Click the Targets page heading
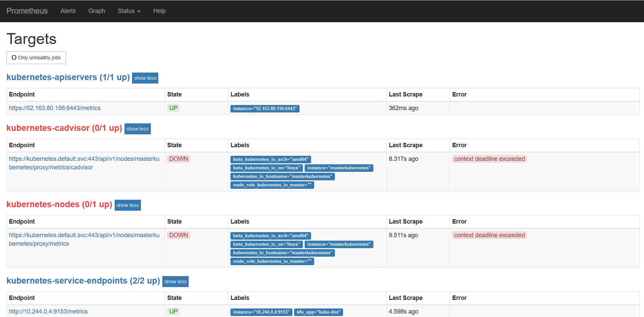644x317 pixels. pos(31,39)
